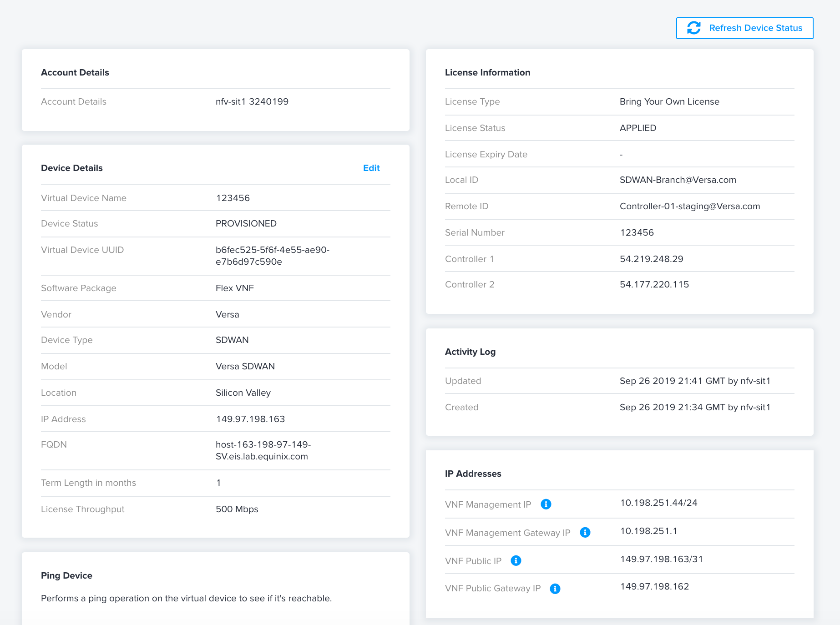The height and width of the screenshot is (625, 840).
Task: Click the PROVISIONED device status value
Action: tap(246, 223)
